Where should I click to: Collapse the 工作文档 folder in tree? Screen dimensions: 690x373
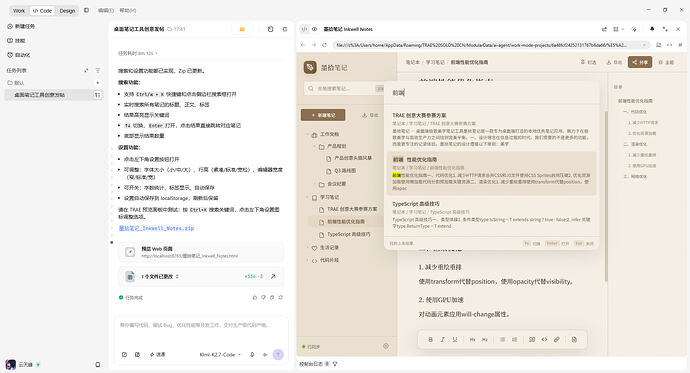[x=308, y=134]
